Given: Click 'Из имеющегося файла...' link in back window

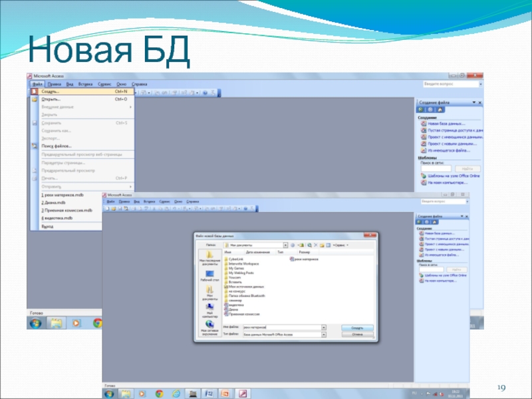Looking at the screenshot, I should pyautogui.click(x=448, y=150).
